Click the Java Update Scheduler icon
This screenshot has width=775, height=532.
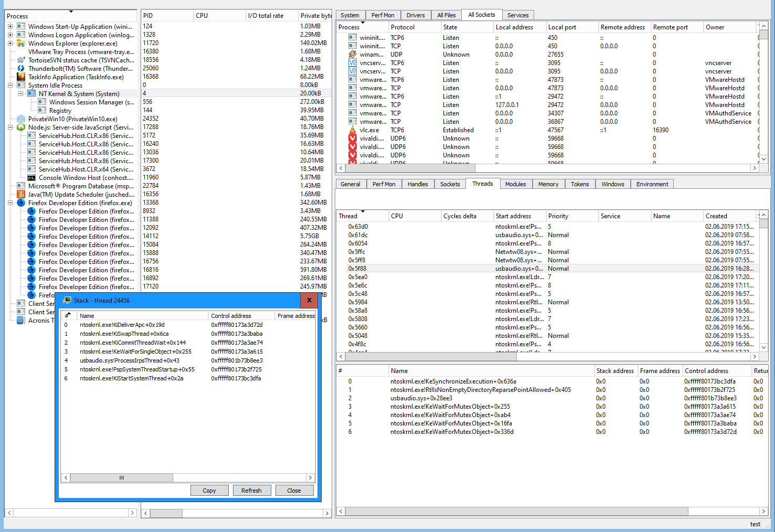21,194
